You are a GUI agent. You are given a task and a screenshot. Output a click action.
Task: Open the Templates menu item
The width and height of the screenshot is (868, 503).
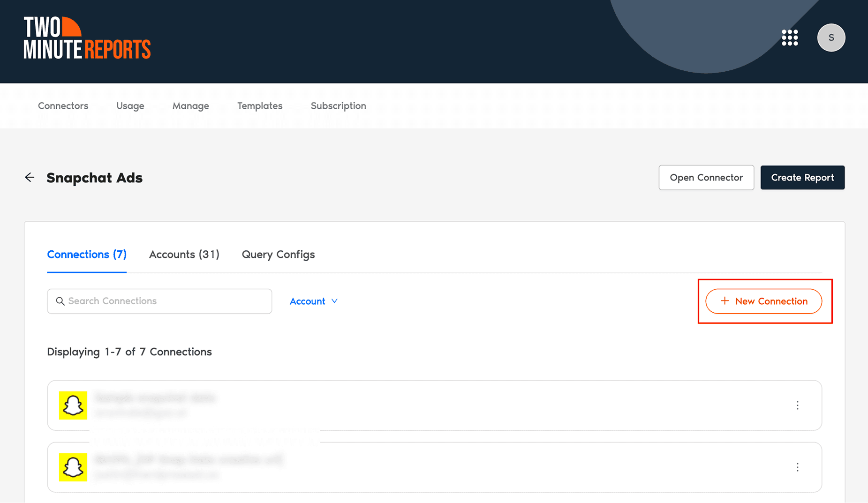(x=260, y=105)
